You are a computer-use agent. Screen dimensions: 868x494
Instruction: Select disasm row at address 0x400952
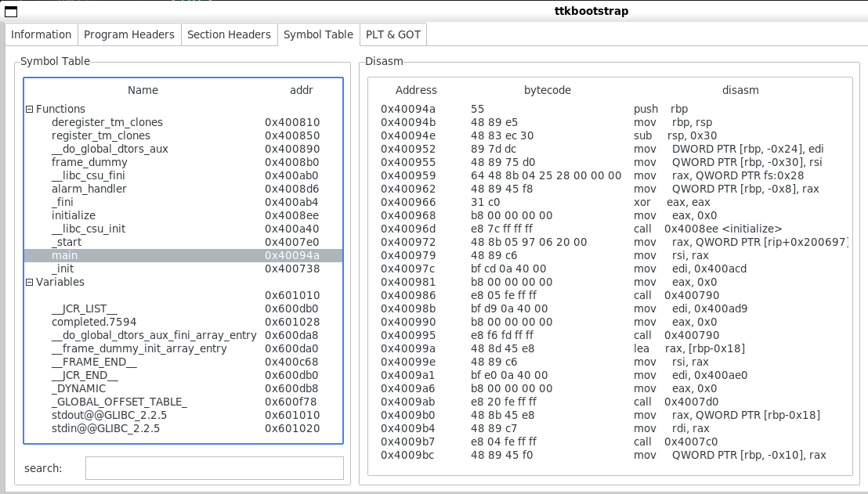point(610,149)
